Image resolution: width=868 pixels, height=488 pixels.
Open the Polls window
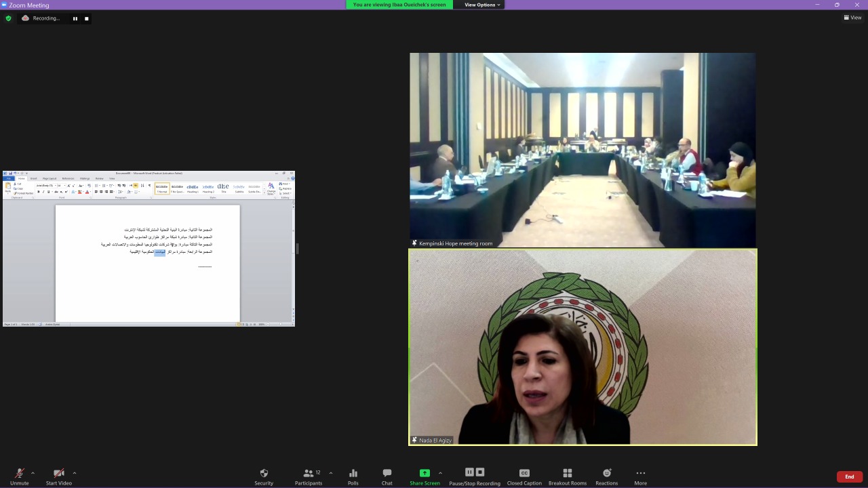[353, 476]
